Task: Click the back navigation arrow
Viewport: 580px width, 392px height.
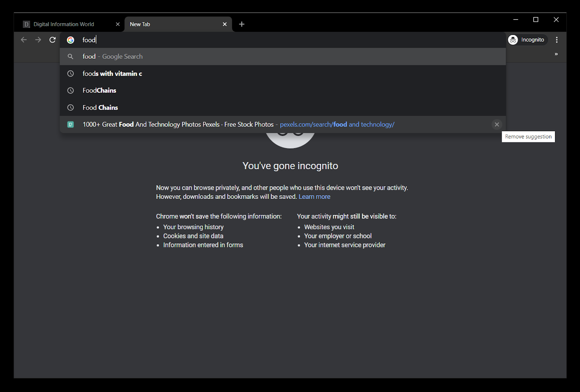Action: [24, 40]
